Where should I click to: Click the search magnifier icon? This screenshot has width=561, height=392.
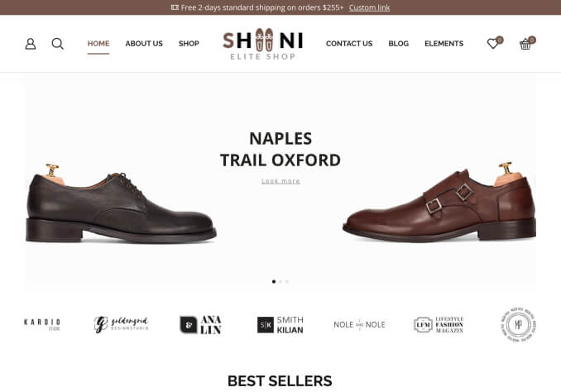click(x=58, y=44)
